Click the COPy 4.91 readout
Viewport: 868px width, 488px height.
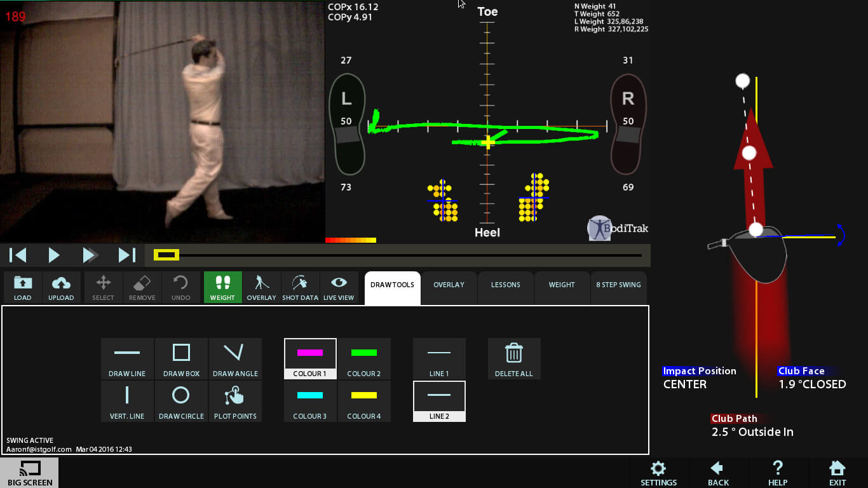pos(350,17)
